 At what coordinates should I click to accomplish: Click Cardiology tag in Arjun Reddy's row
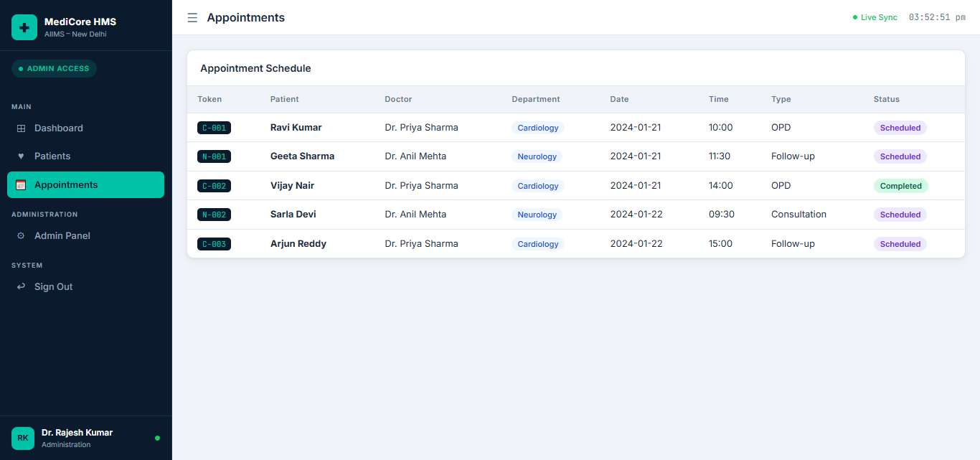pos(538,244)
